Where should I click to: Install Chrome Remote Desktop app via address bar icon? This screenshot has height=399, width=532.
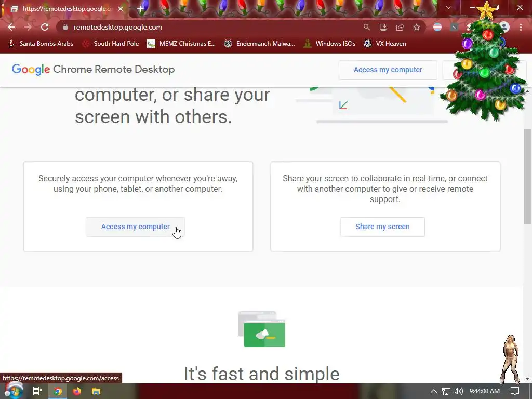tap(383, 27)
